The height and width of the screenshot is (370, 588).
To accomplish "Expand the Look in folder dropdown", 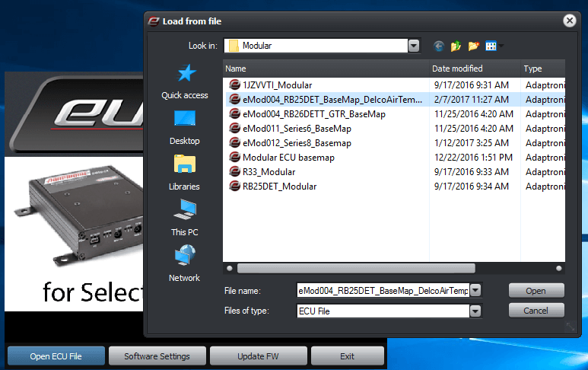I will (x=414, y=46).
